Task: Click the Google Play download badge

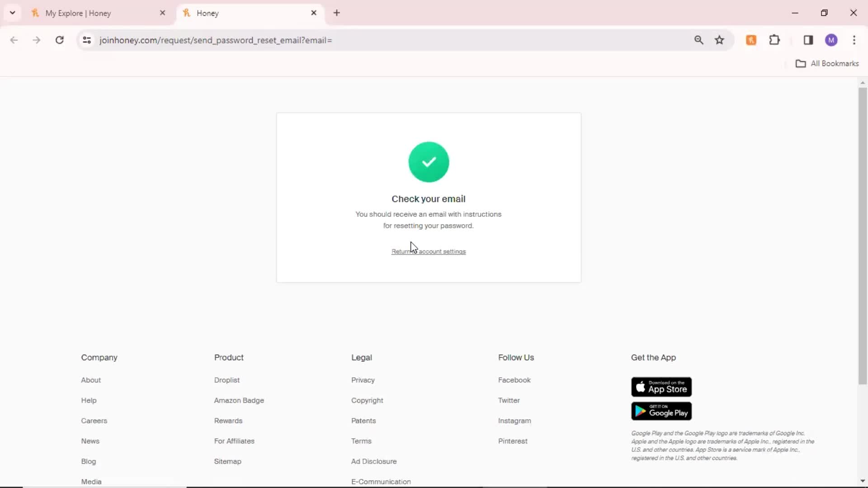Action: [x=661, y=411]
